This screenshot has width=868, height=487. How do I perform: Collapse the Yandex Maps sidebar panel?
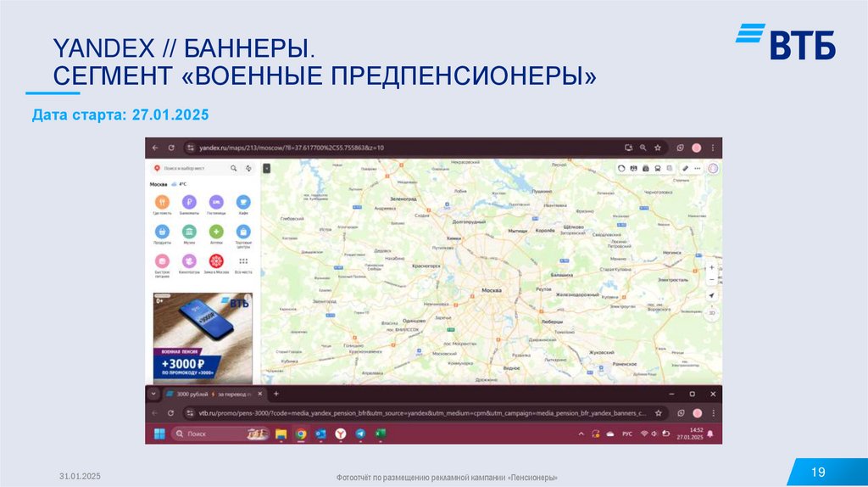[x=266, y=168]
